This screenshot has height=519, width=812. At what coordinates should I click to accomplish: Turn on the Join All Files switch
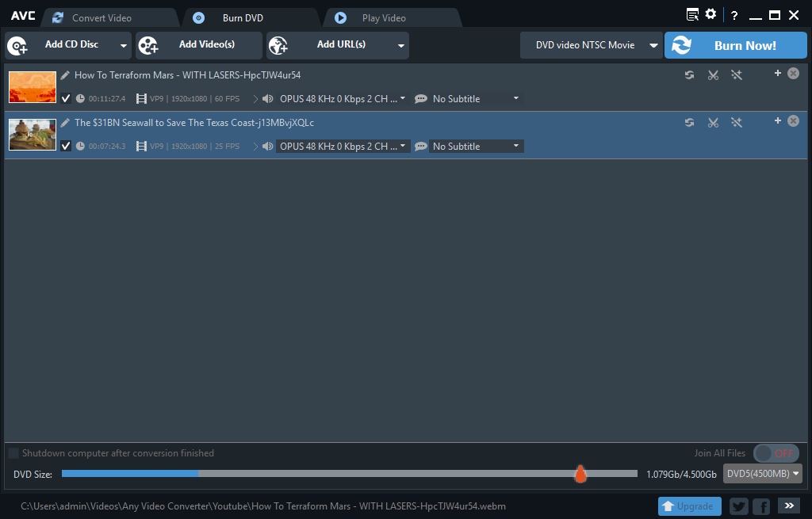776,452
